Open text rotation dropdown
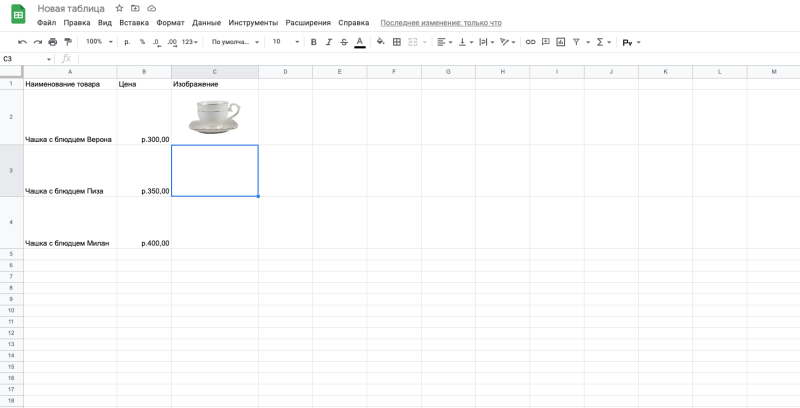Viewport: 800px width, 408px height. pyautogui.click(x=507, y=42)
